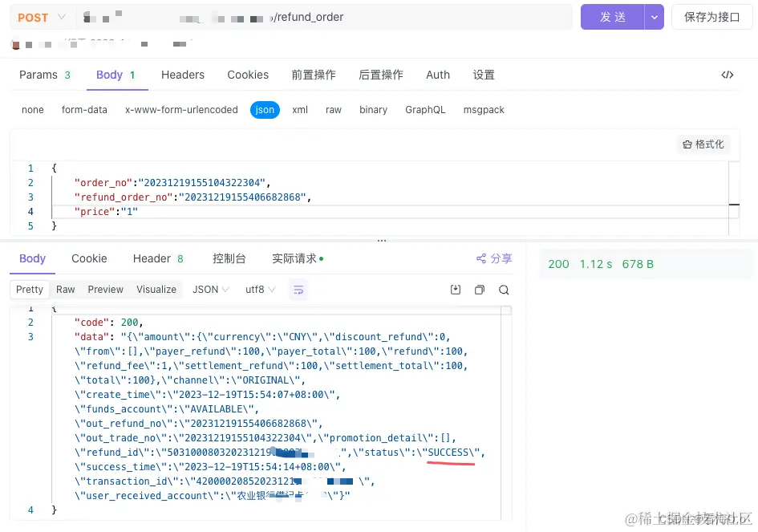
Task: Switch to the Params tab
Action: tap(44, 75)
